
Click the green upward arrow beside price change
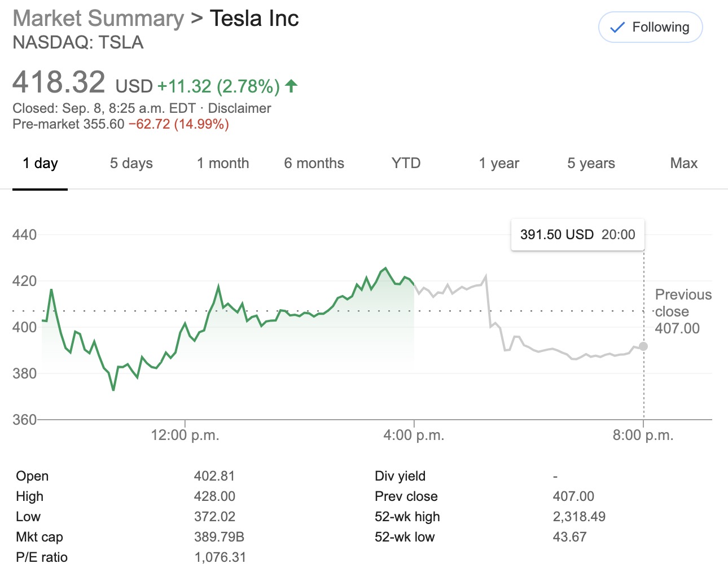click(x=291, y=86)
